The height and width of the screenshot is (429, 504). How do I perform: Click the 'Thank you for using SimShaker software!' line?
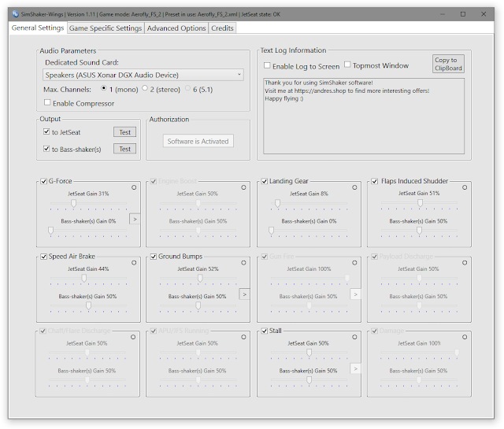click(x=318, y=83)
